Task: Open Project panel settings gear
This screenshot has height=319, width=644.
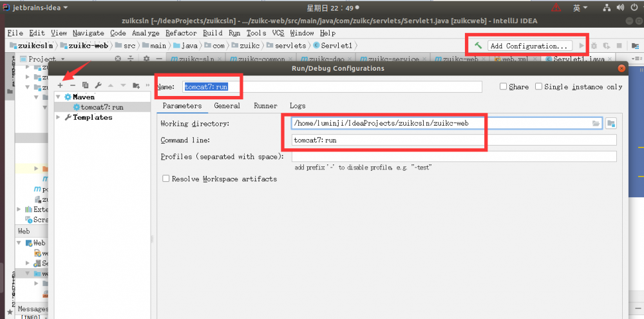Action: click(x=146, y=59)
